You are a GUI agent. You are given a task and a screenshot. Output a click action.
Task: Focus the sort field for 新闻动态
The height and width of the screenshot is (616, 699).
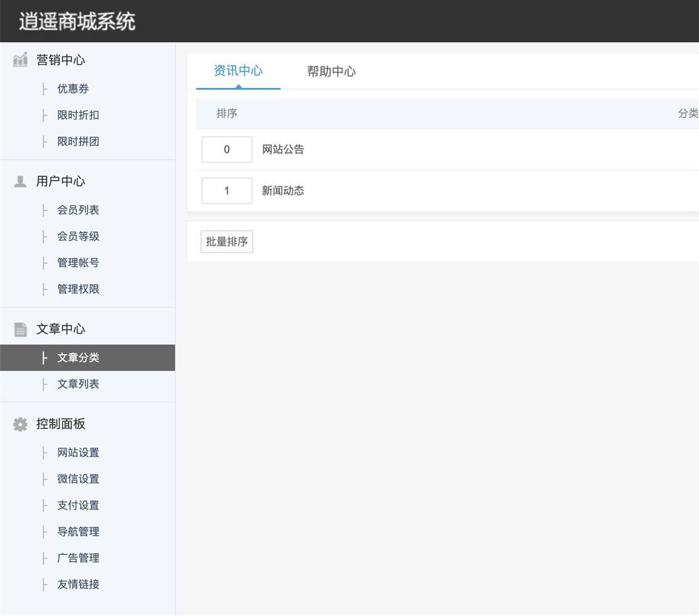[x=227, y=191]
